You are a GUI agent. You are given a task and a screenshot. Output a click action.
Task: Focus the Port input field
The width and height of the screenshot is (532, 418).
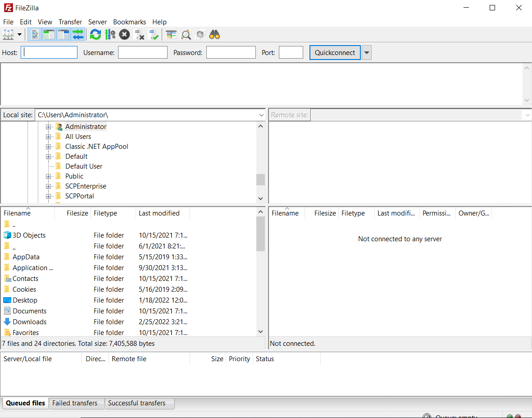[291, 53]
